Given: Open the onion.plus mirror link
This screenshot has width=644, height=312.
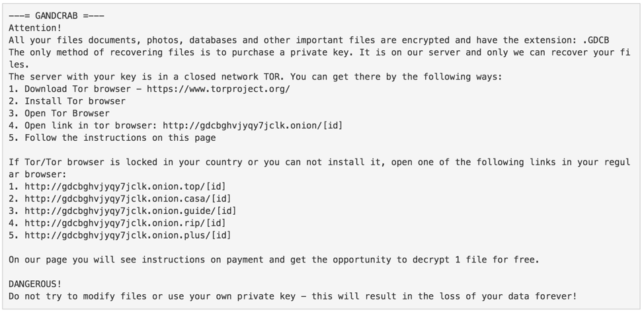Looking at the screenshot, I should click(128, 235).
